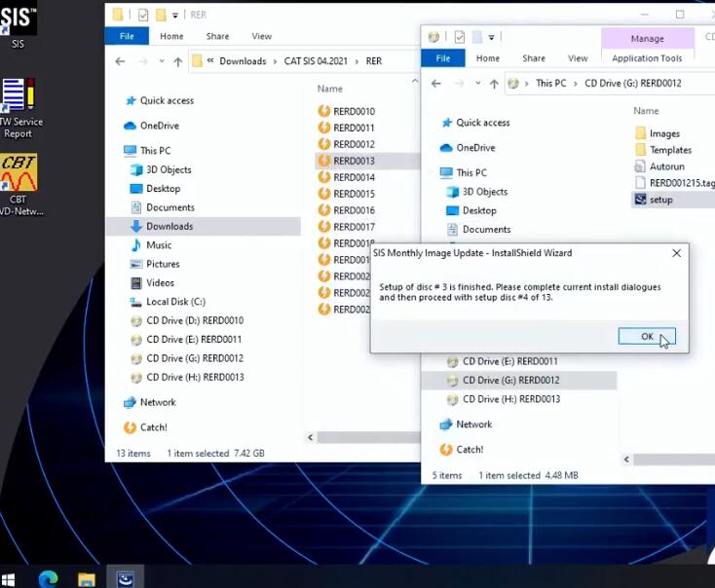
Task: Open the SIS desktop shortcut
Action: coord(18,24)
